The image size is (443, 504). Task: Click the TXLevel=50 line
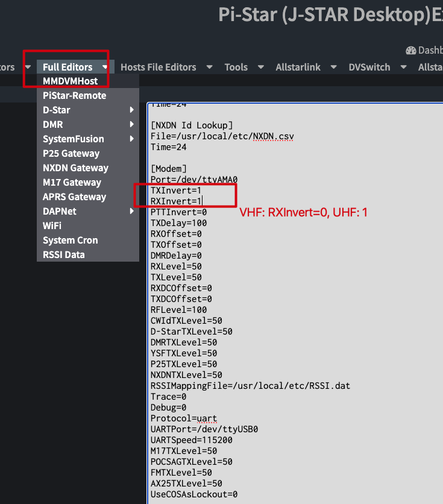(x=176, y=277)
